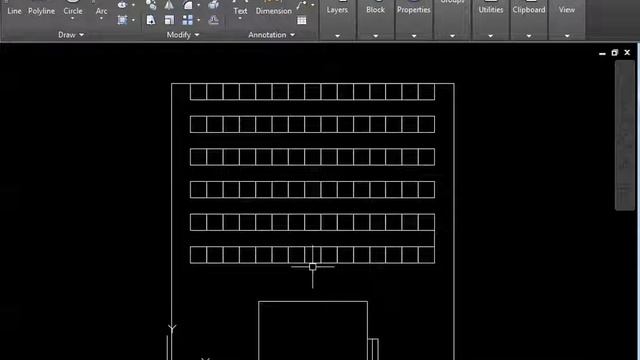Click the Leader tool icon
The width and height of the screenshot is (640, 360).
302,5
